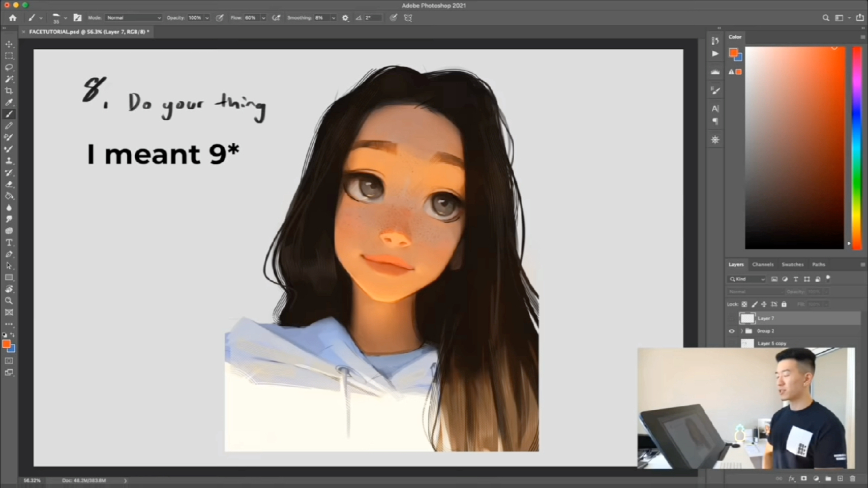868x488 pixels.
Task: Open the Smoothing value dropdown arrow
Action: [x=334, y=18]
